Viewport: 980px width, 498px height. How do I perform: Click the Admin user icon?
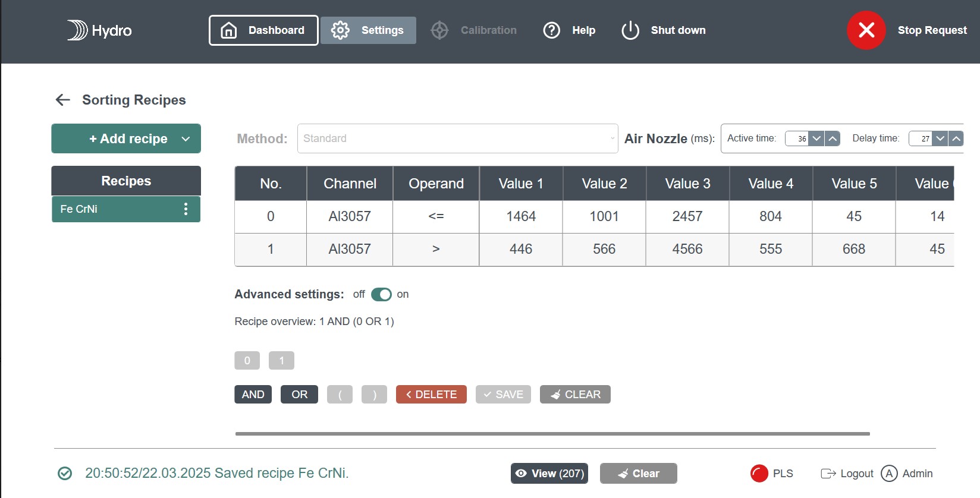coord(889,474)
